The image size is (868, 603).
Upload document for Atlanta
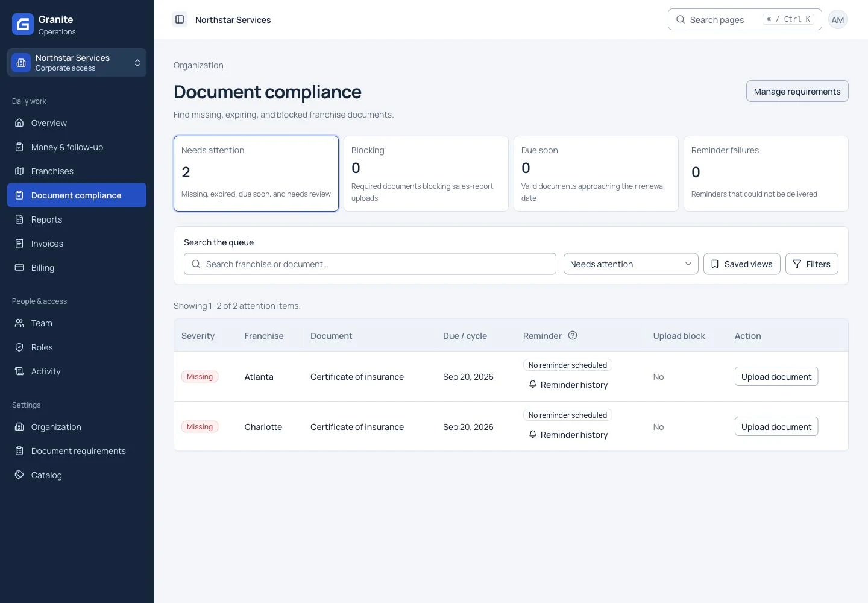pos(776,377)
